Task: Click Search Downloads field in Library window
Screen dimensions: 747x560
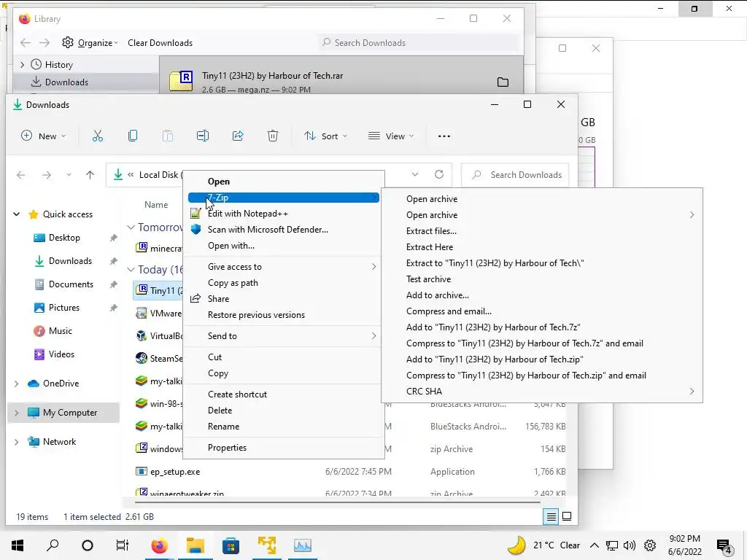Action: [x=419, y=43]
